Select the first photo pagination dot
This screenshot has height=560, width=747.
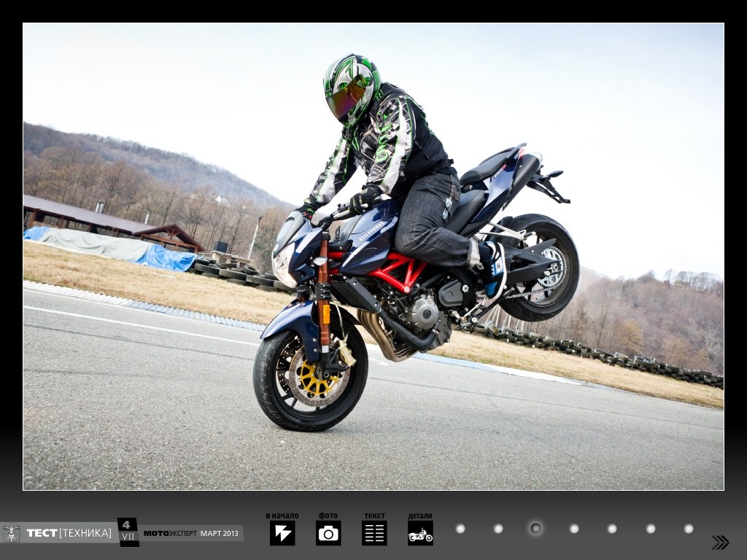[460, 529]
